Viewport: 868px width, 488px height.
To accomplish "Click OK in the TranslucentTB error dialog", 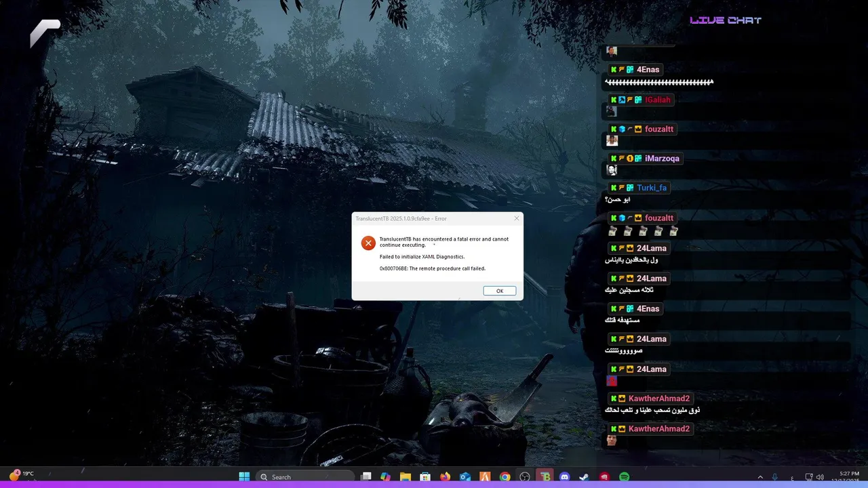I will (x=500, y=291).
